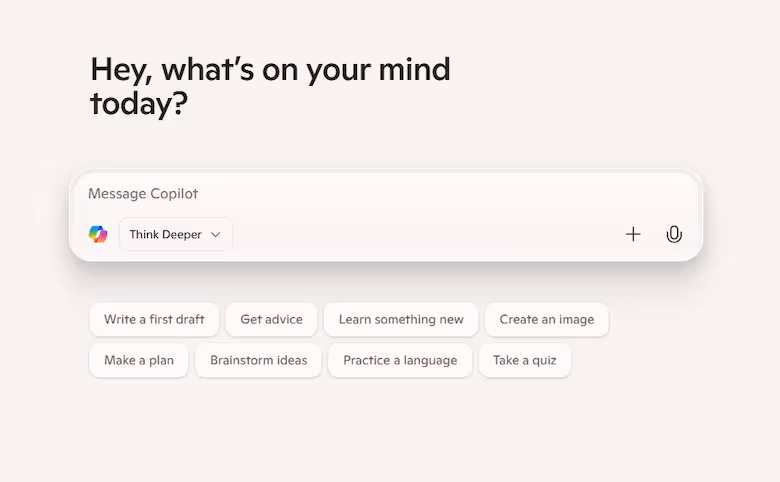Select the Write a first draft suggestion
This screenshot has height=482, width=780.
[x=154, y=319]
